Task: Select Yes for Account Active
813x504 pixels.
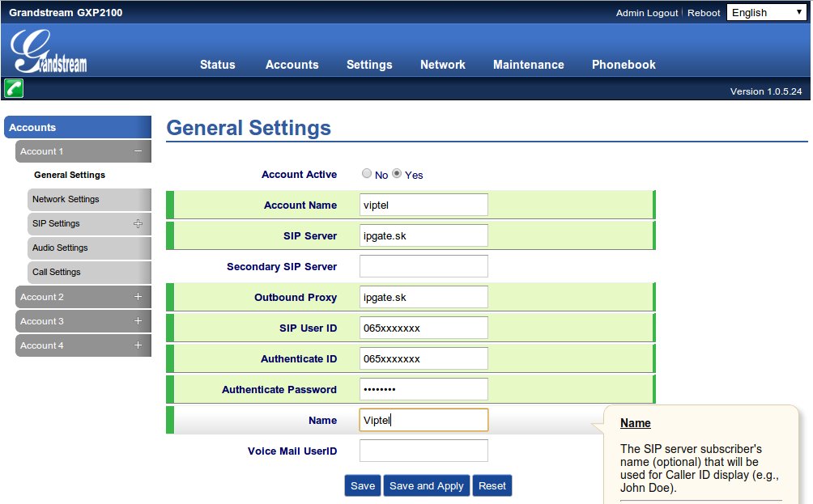Action: click(397, 173)
